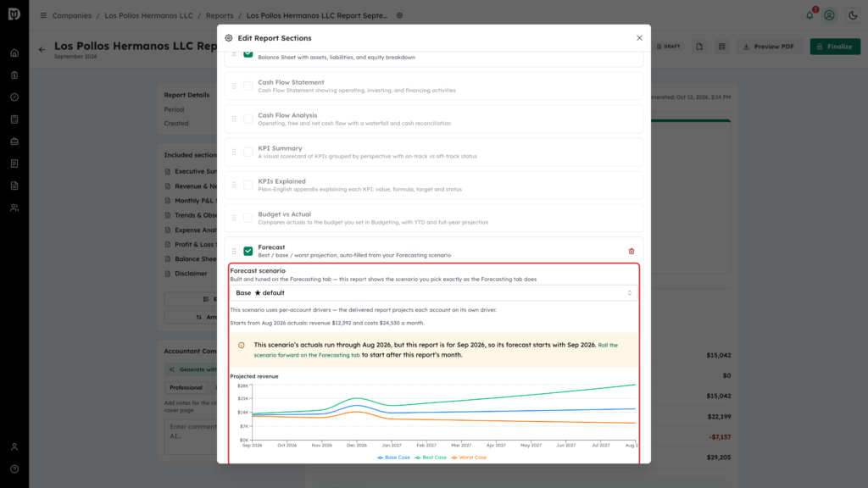Select Disclaimer in the included sections list
The height and width of the screenshot is (488, 868).
(191, 274)
